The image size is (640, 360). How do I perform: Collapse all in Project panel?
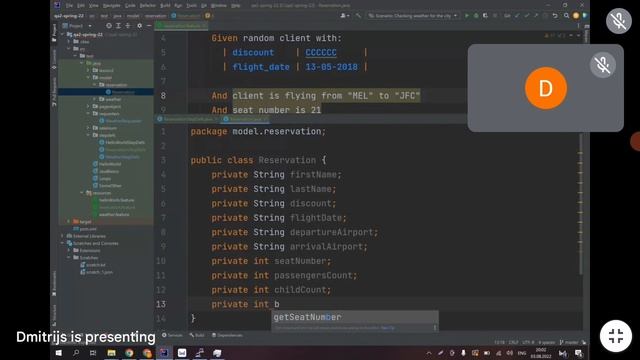(x=128, y=26)
